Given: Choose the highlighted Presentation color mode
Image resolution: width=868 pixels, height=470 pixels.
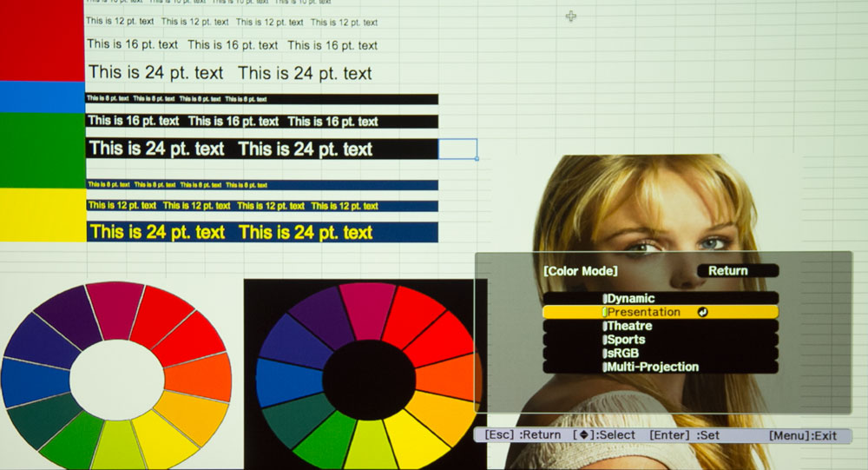Looking at the screenshot, I should 661,312.
